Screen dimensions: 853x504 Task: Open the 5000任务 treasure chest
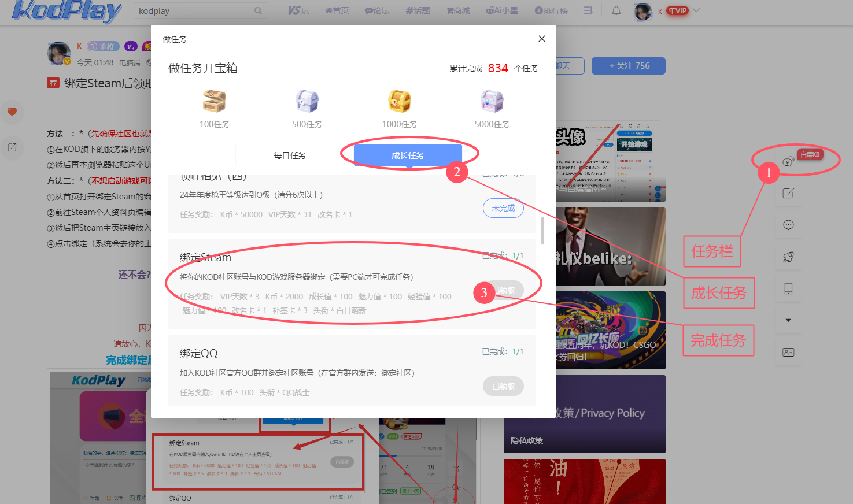pos(492,102)
